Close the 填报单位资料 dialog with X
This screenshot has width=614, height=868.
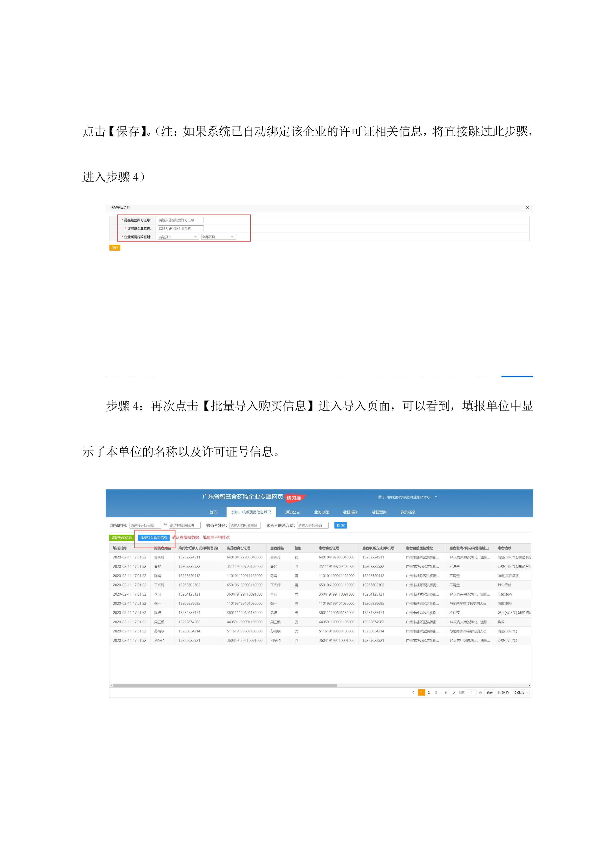point(527,208)
